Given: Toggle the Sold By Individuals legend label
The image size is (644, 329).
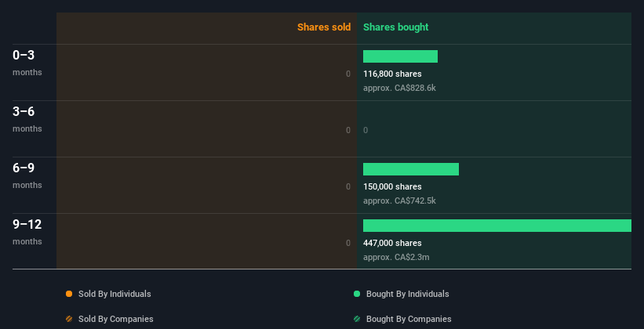Looking at the screenshot, I should [115, 294].
